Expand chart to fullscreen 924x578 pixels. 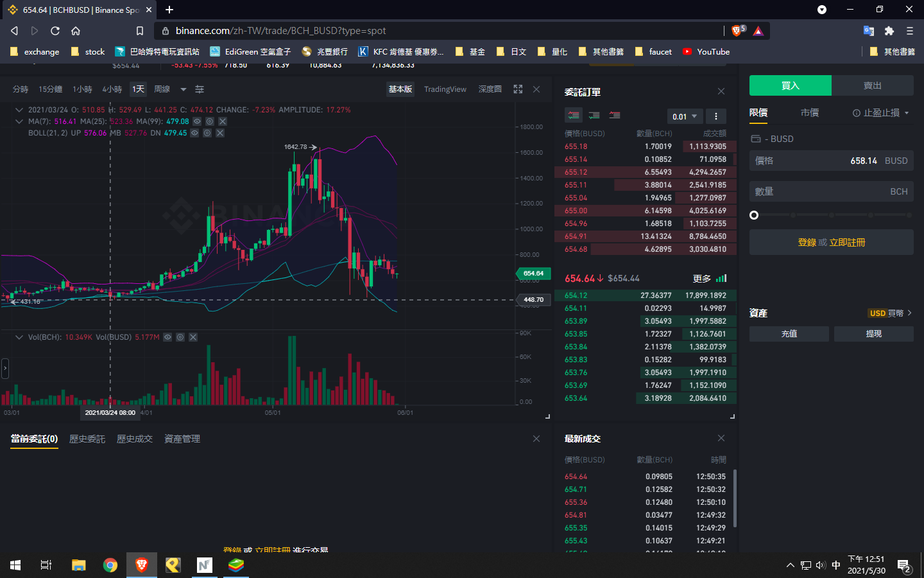pyautogui.click(x=518, y=89)
